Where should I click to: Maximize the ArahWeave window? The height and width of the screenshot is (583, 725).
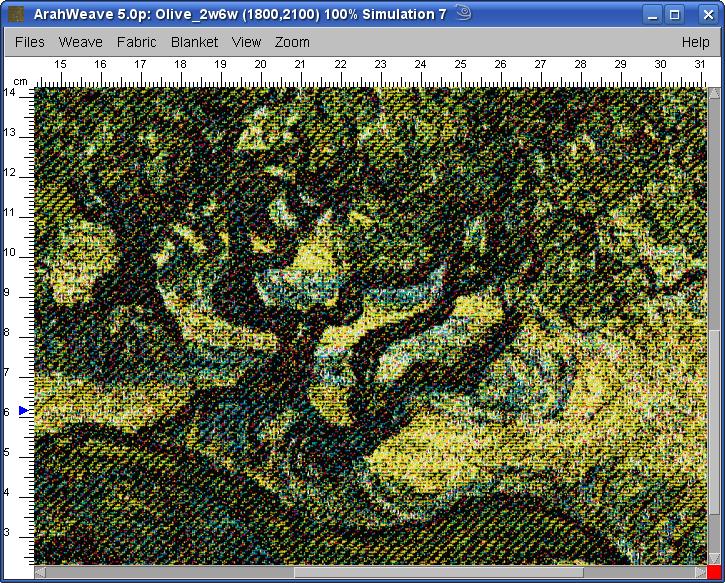(x=675, y=15)
